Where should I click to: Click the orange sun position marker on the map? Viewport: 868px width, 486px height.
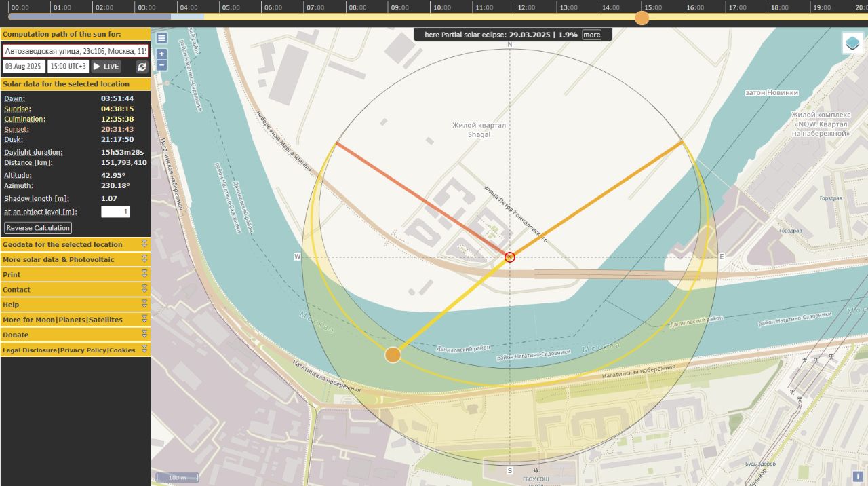click(x=393, y=355)
